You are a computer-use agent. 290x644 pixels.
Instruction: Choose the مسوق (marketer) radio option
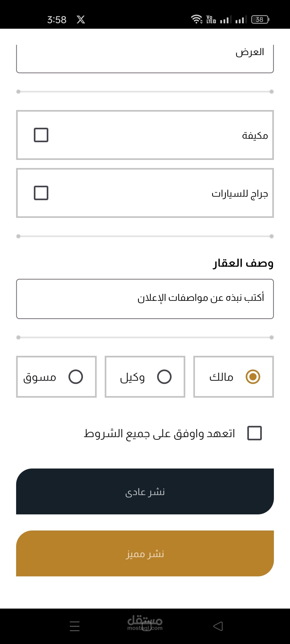coord(75,377)
